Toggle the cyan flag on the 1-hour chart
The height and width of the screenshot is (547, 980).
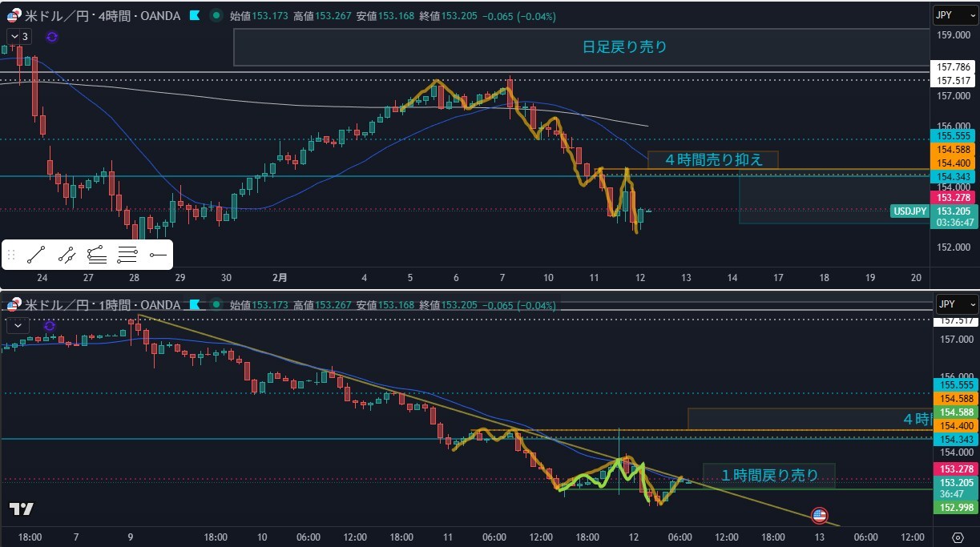tap(194, 305)
